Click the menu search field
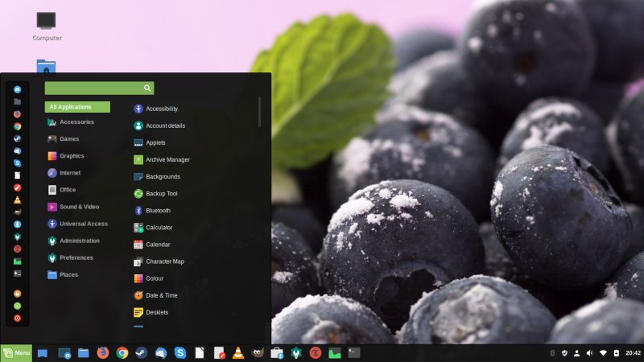 pyautogui.click(x=99, y=88)
